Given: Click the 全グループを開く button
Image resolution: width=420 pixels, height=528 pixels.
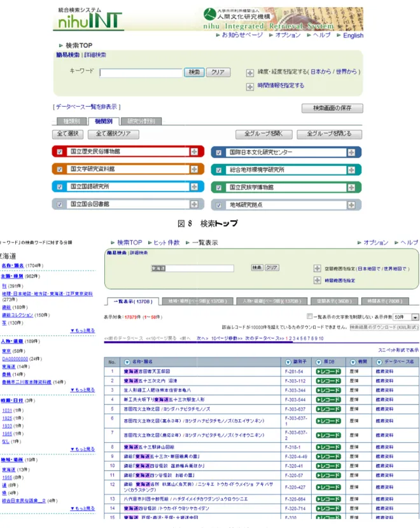Looking at the screenshot, I should pyautogui.click(x=263, y=134).
